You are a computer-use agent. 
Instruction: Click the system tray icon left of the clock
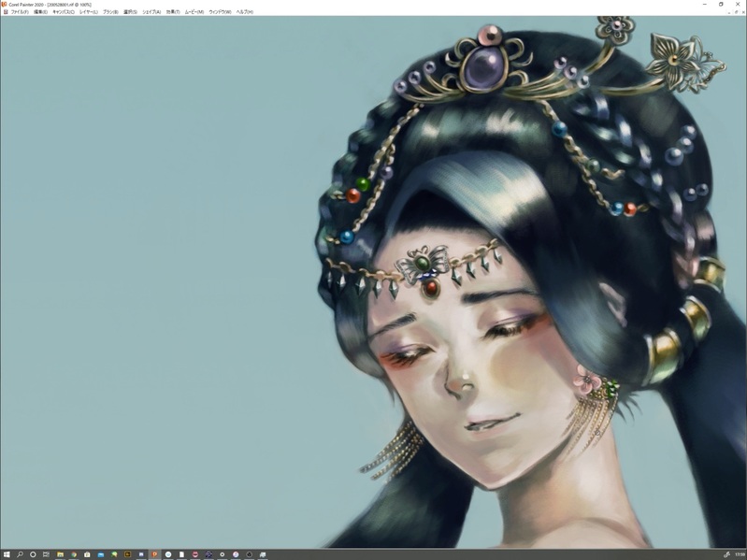click(727, 554)
